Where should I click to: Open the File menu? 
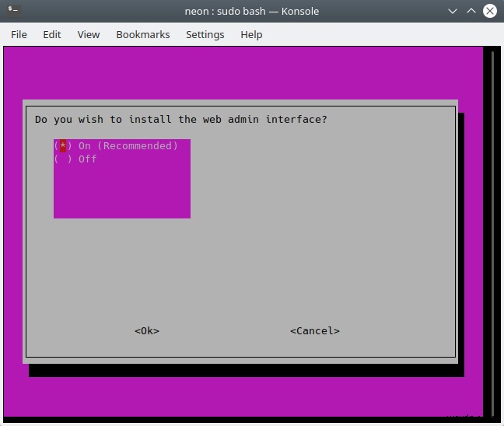tap(19, 34)
